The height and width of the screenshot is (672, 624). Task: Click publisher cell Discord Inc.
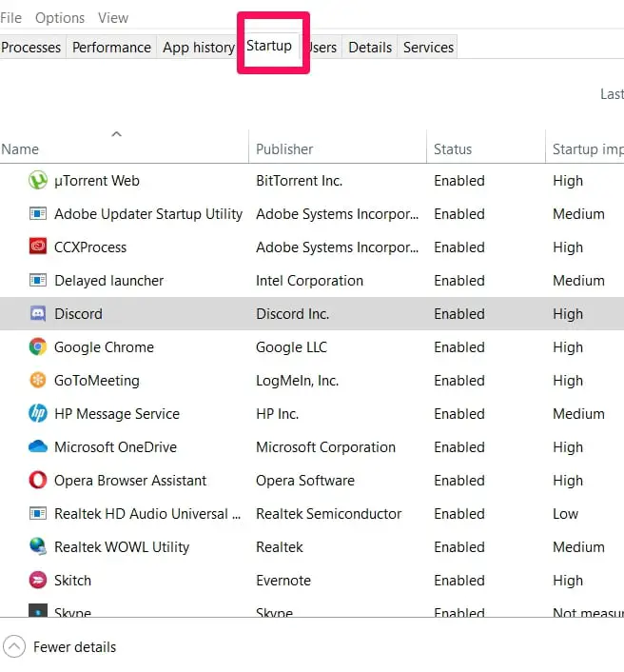point(293,314)
